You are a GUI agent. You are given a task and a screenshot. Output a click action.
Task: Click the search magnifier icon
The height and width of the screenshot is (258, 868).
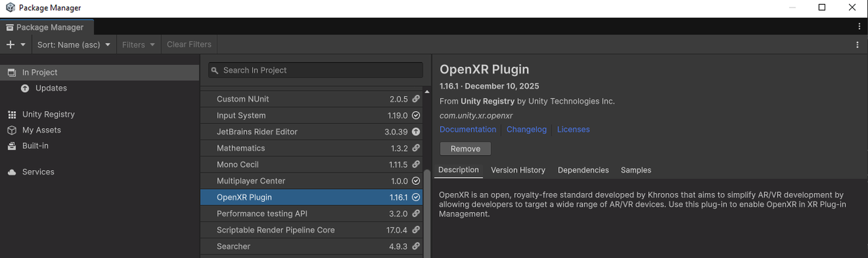[x=214, y=70]
